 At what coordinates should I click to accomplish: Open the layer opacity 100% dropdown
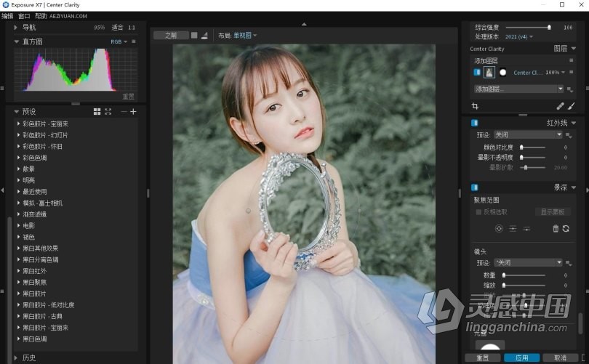point(556,72)
